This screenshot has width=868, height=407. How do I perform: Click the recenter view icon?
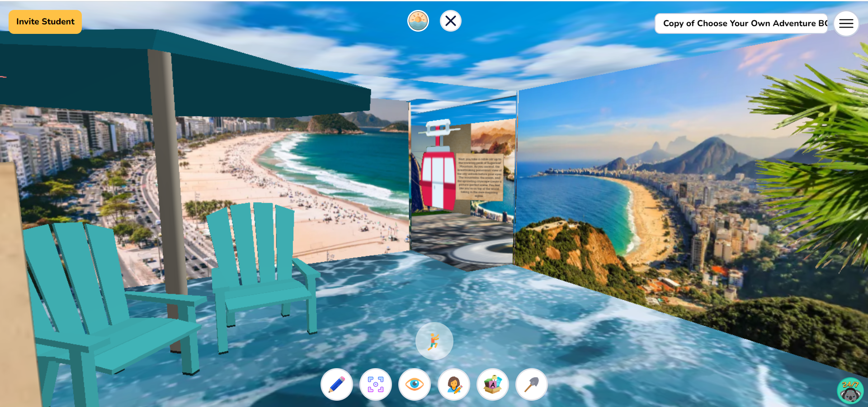tap(376, 384)
